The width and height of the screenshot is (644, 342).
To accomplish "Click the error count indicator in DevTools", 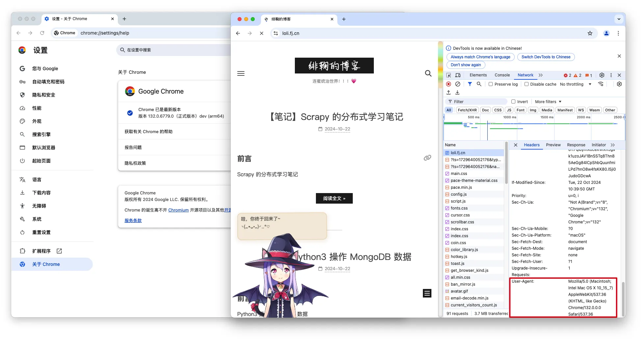I will pyautogui.click(x=567, y=75).
